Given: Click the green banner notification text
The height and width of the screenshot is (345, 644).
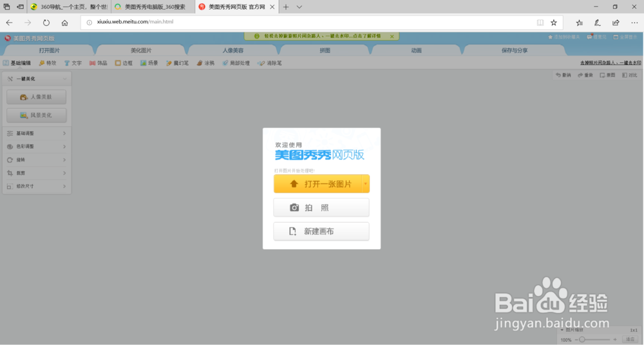Looking at the screenshot, I should click(x=322, y=36).
